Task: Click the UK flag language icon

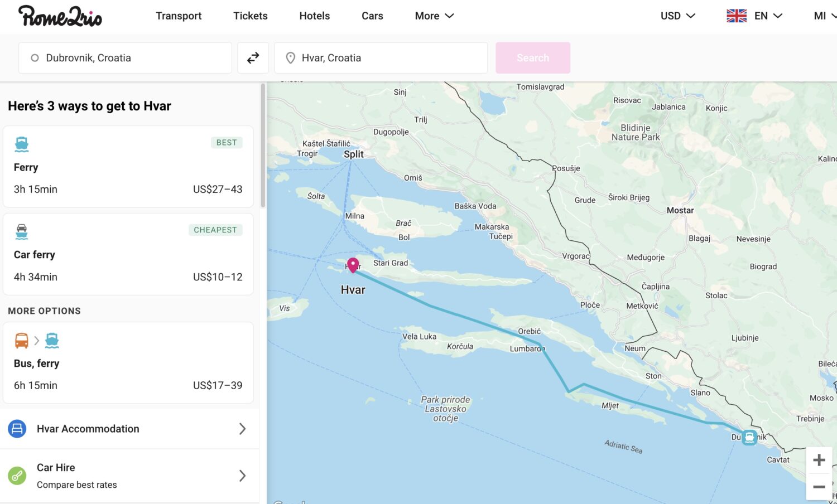Action: click(737, 16)
